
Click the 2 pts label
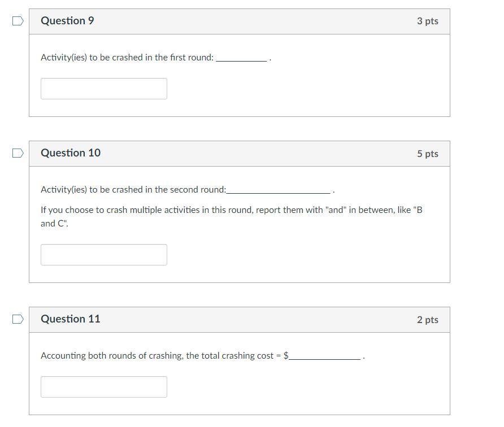point(427,320)
